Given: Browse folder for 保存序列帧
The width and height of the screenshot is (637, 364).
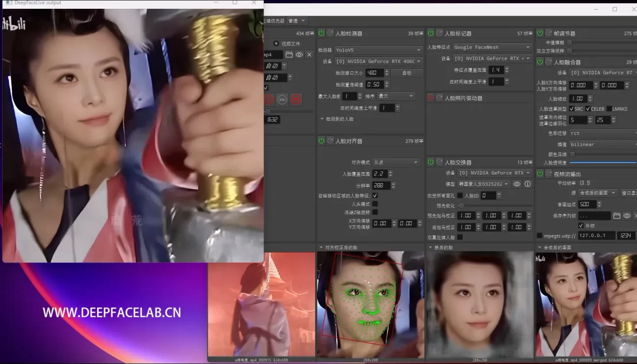Looking at the screenshot, I should click(617, 216).
